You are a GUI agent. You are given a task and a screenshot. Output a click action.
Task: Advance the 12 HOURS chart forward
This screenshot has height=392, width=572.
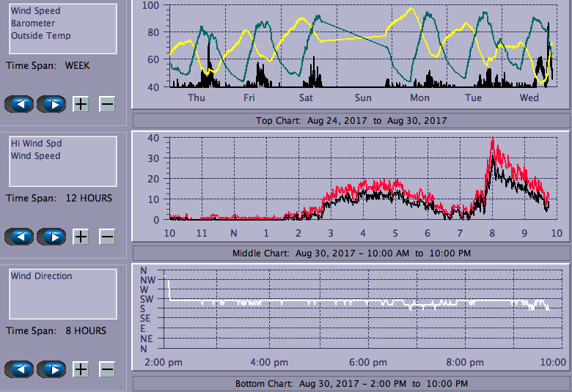pos(51,237)
